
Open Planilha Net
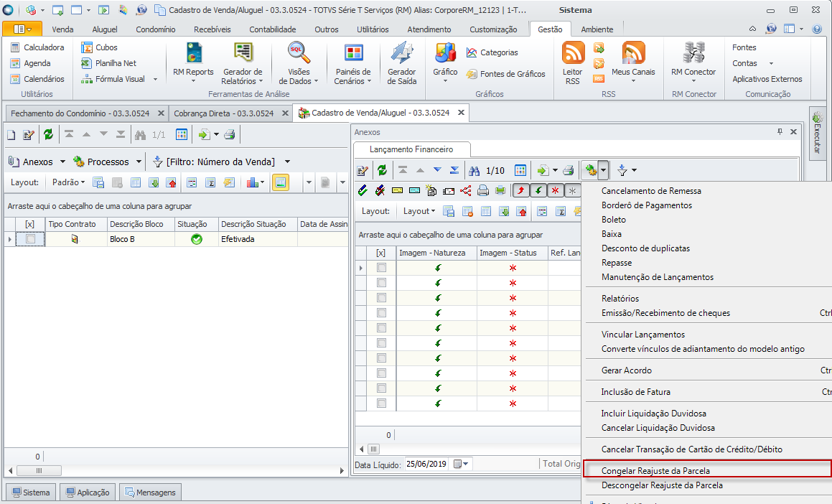point(109,63)
